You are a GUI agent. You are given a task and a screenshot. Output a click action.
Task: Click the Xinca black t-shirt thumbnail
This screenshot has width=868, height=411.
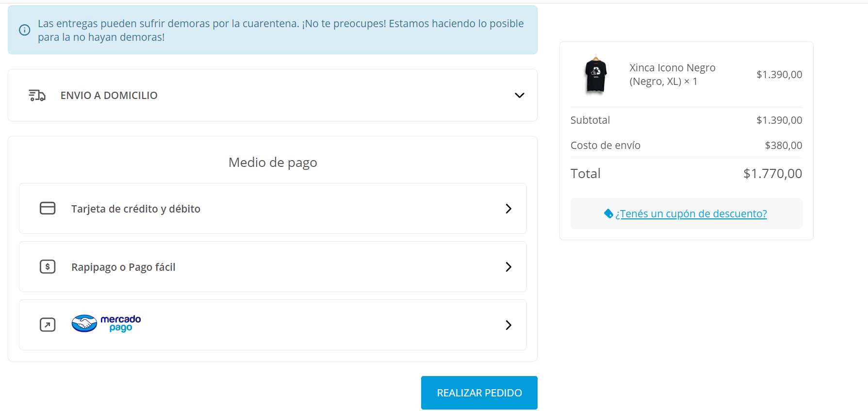(x=596, y=74)
